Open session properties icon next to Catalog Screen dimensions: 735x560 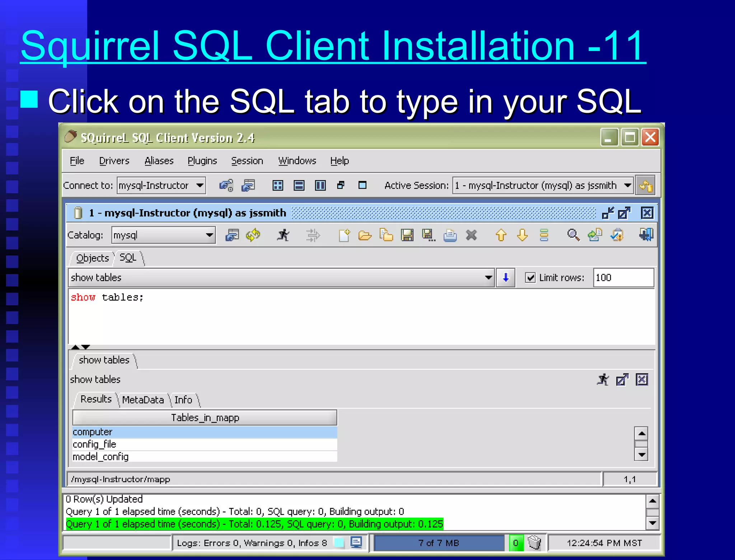232,235
